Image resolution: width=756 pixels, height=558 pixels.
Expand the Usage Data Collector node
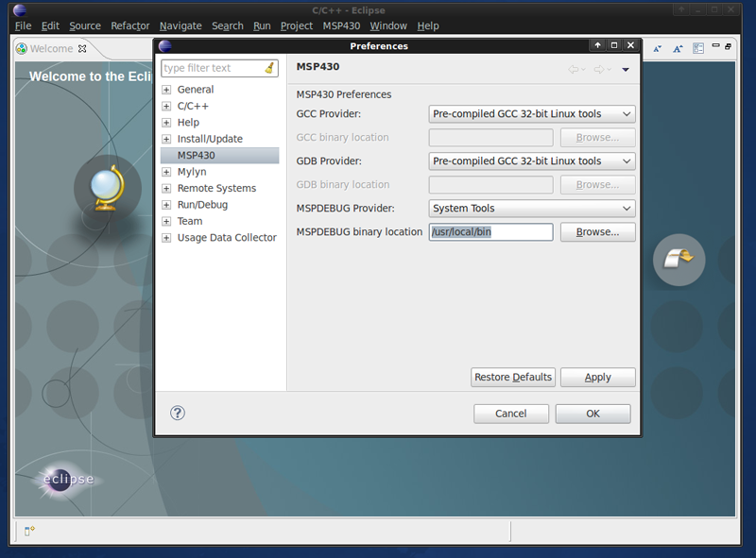tap(166, 238)
